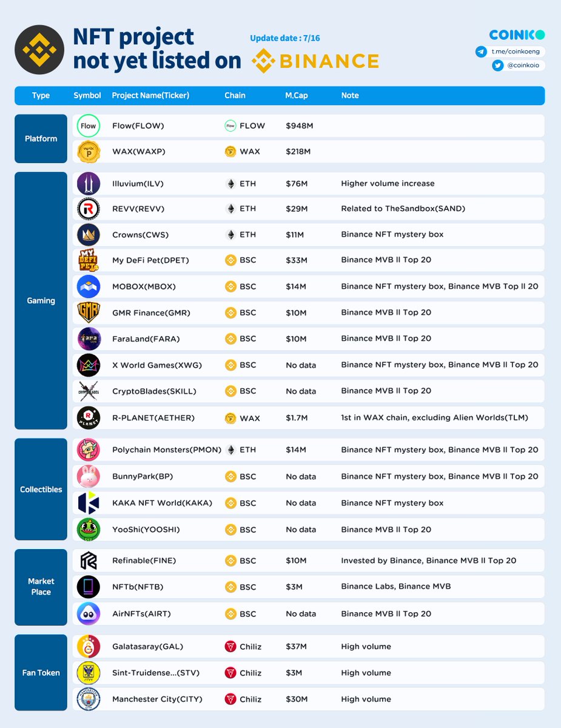Select the BSC chain icon next to Refinable
Viewport: 561px width, 728px height.
(231, 560)
